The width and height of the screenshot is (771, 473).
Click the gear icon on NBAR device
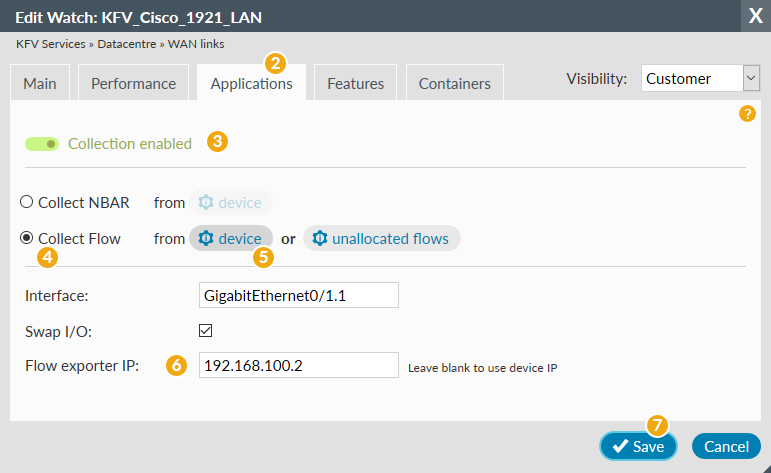pyautogui.click(x=206, y=203)
